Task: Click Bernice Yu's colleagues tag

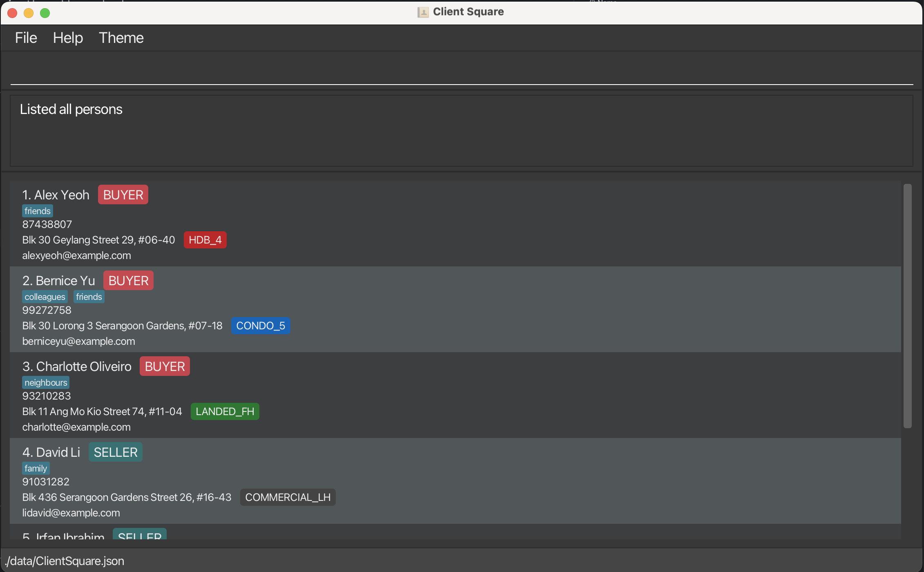Action: coord(45,297)
